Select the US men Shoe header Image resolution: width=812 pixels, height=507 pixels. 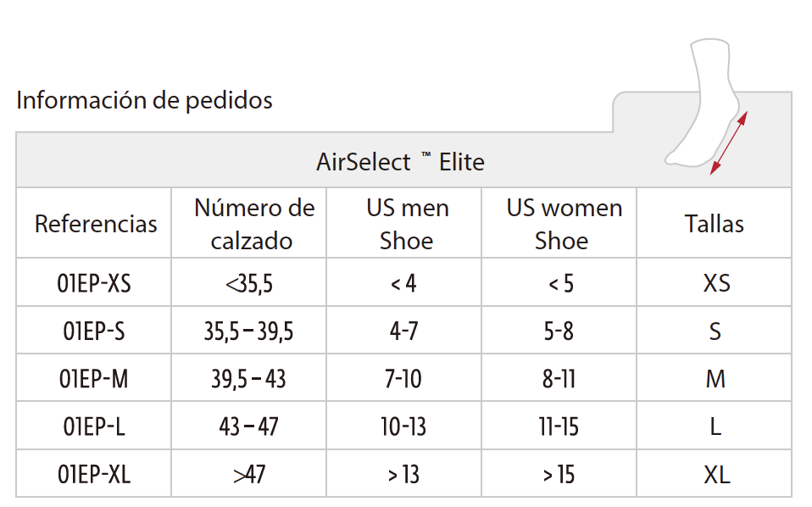(x=407, y=224)
